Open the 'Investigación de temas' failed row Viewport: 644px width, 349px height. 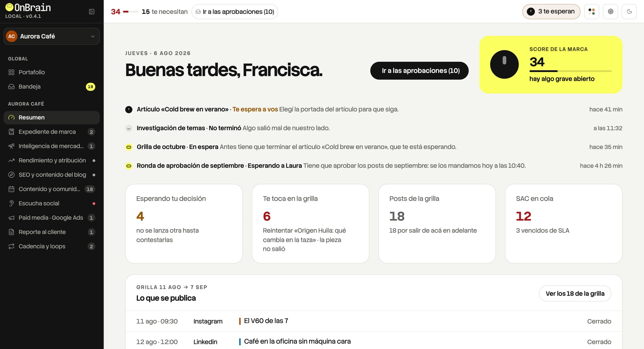pyautogui.click(x=374, y=128)
